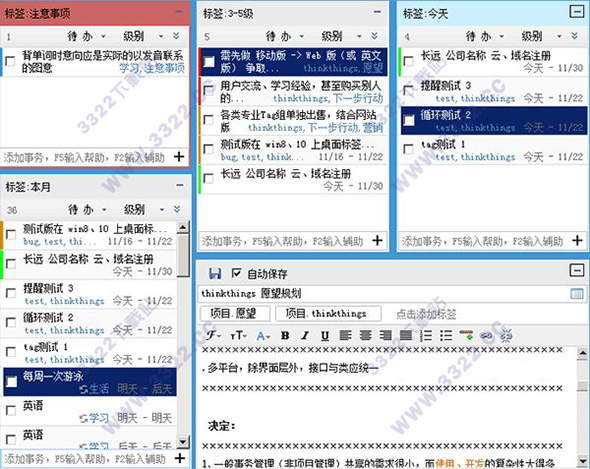590x469 pixels.
Task: Apply italic formatting in note editor
Action: [305, 335]
